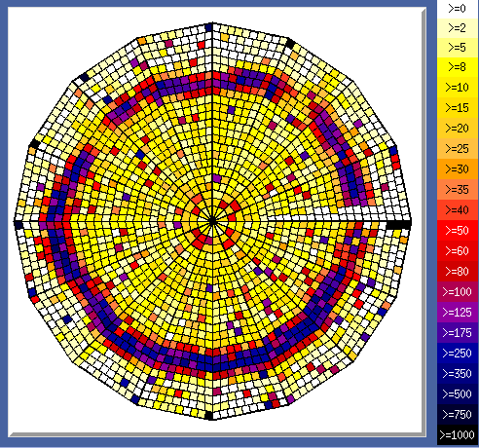Viewport: 479px width, 448px height.
Task: Click the >=0 white legend swatch
Action: coord(458,9)
